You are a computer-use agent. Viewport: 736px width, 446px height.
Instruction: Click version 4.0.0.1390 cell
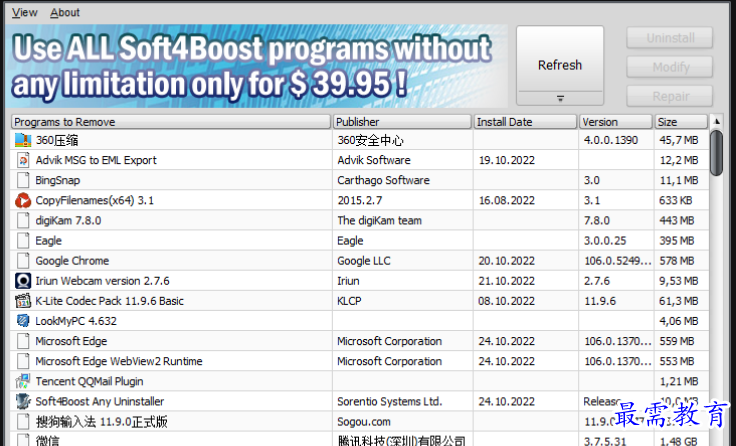point(611,140)
